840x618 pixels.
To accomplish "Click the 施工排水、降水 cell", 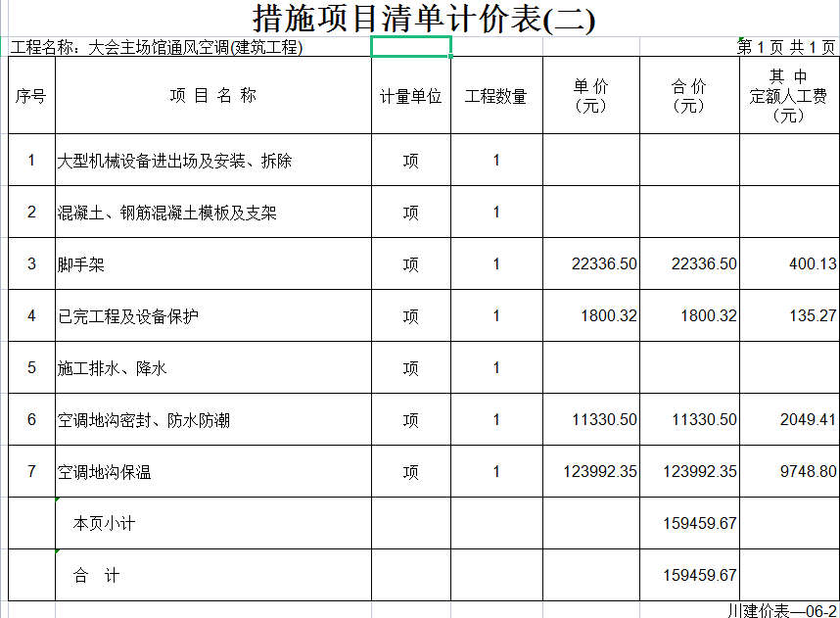I will tap(213, 367).
